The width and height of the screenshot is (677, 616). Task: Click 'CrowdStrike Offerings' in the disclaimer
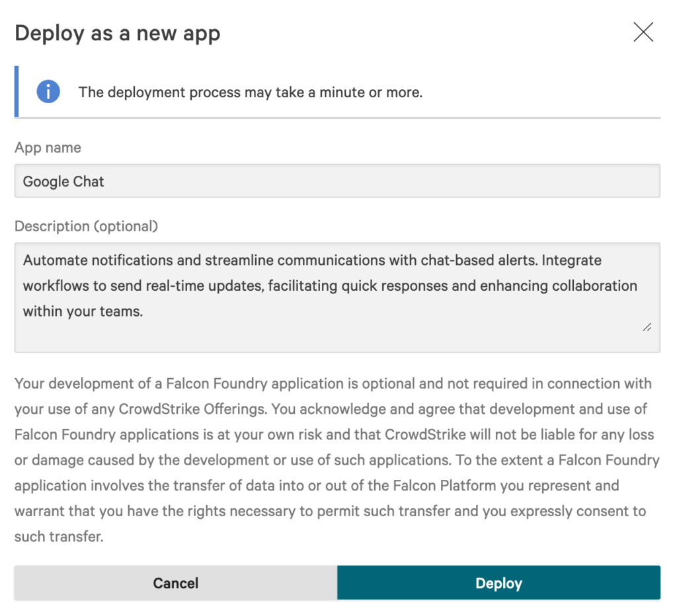click(192, 409)
